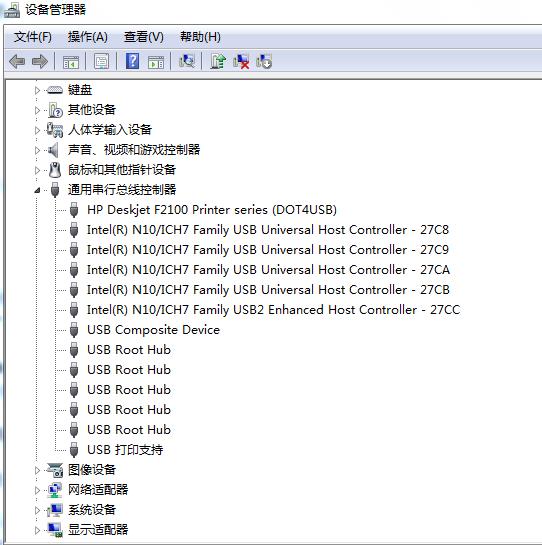542x545 pixels.
Task: Click Scan for hardware changes icon
Action: pyautogui.click(x=187, y=61)
